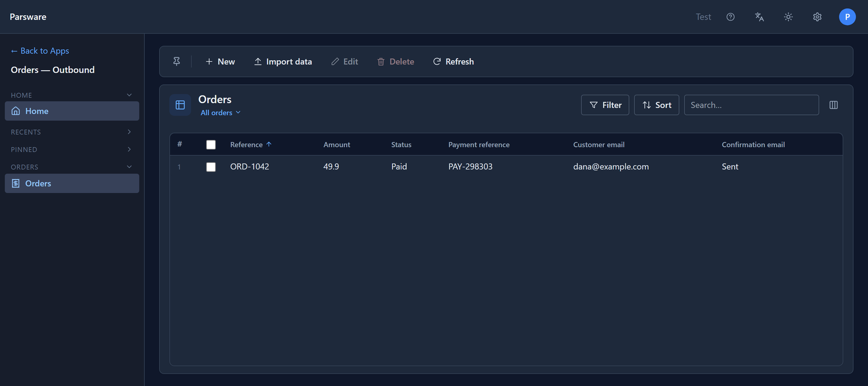868x386 pixels.
Task: Select Orders in the sidebar
Action: coord(72,183)
